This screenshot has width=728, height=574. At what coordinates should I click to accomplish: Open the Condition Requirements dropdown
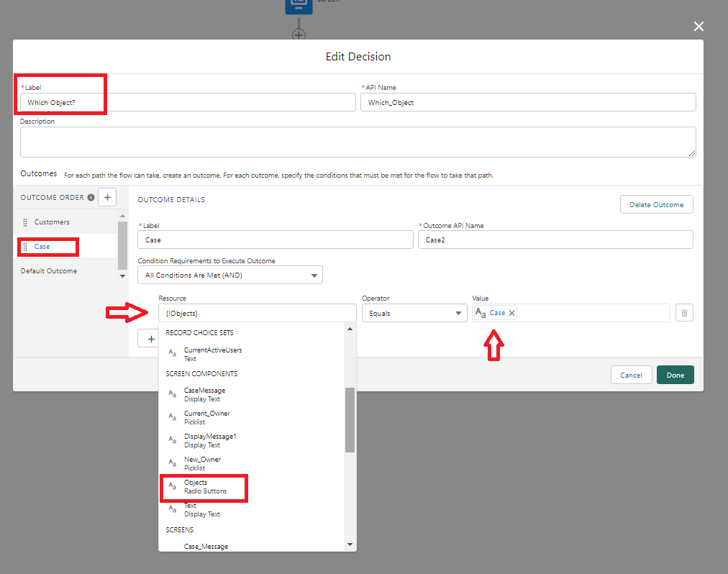[230, 275]
